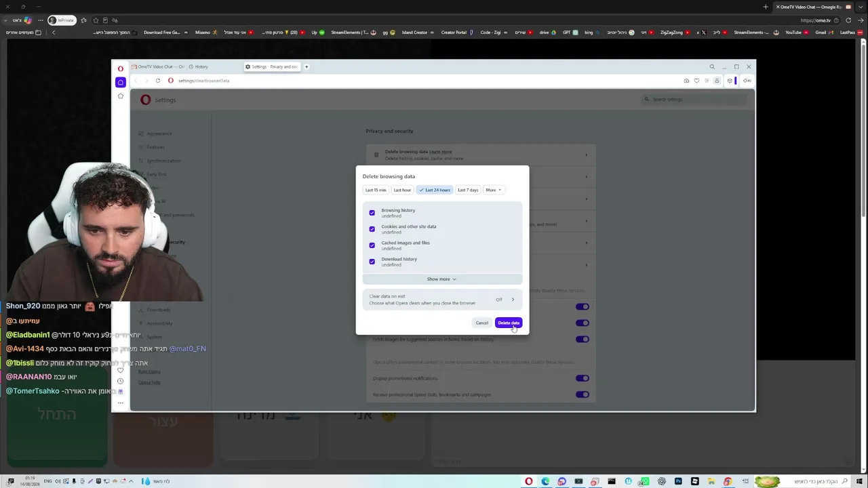The image size is (868, 488).
Task: Click the Opera snapshot camera icon
Action: point(686,81)
